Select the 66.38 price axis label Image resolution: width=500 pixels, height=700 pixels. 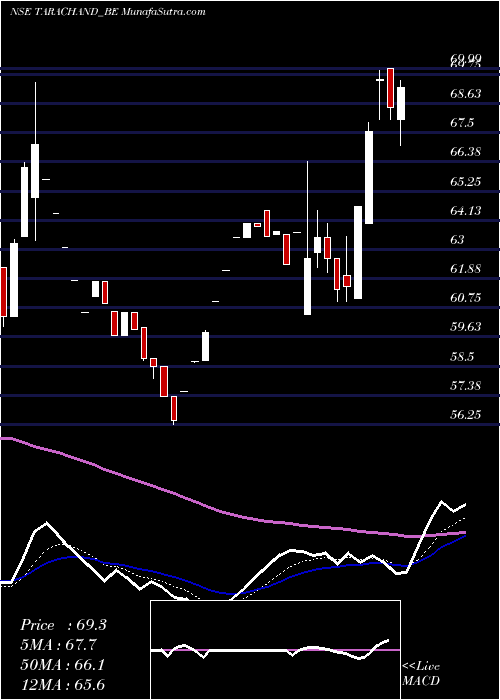(465, 152)
